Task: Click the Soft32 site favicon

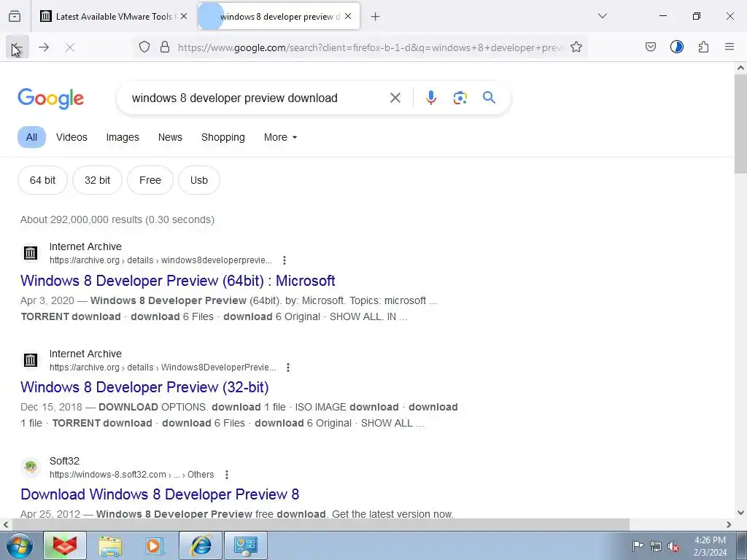Action: (x=31, y=467)
